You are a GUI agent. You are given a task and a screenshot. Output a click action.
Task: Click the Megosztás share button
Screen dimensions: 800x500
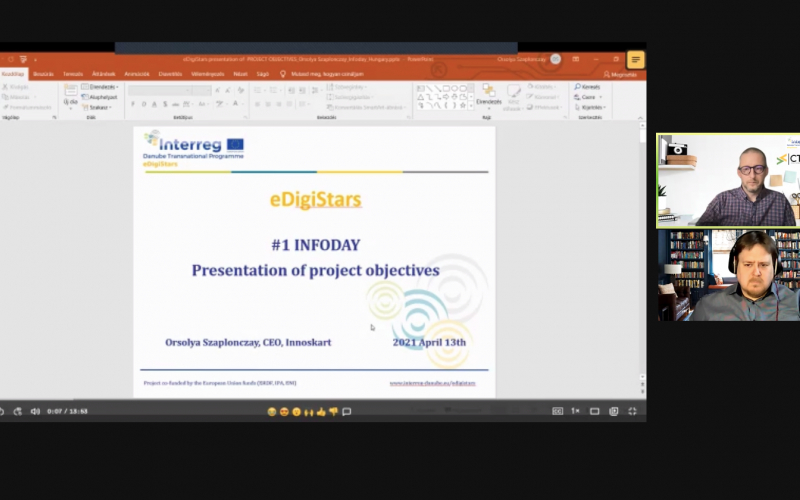tap(620, 74)
